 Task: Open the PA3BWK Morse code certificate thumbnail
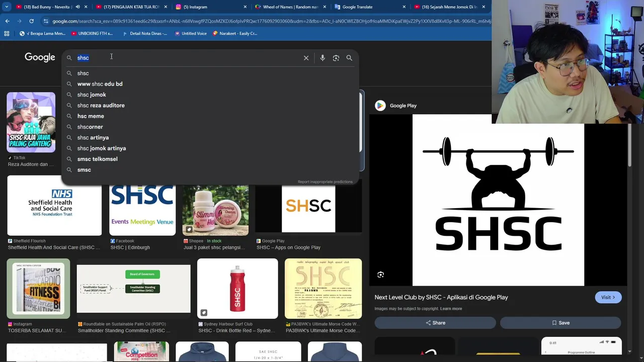pyautogui.click(x=323, y=289)
